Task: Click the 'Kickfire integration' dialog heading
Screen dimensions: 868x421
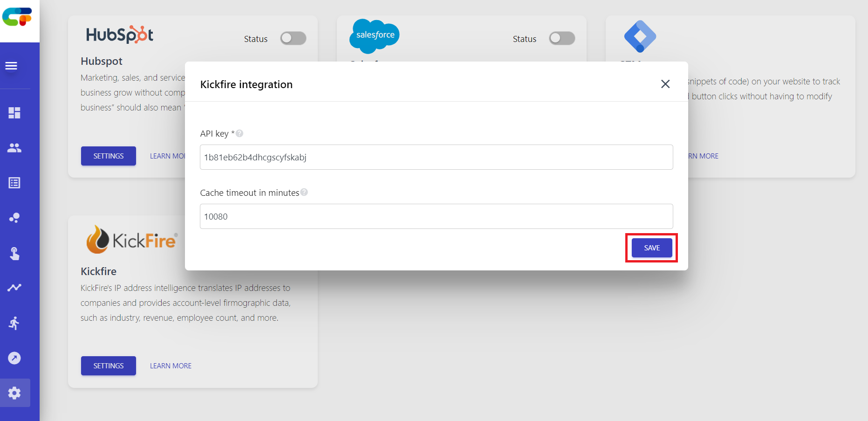Action: tap(246, 84)
